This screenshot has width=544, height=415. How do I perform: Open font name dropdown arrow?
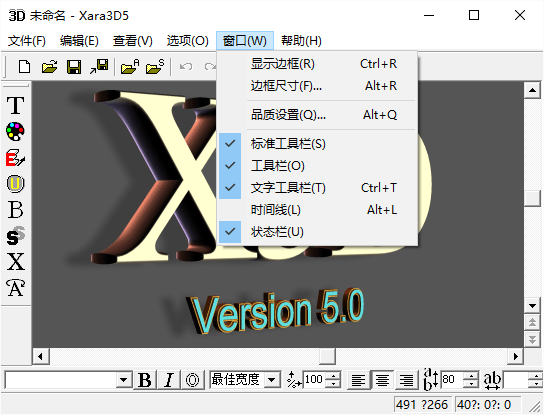click(124, 380)
